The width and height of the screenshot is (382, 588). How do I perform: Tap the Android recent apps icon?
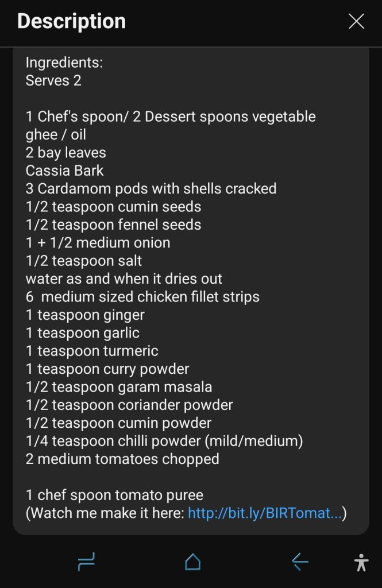(x=86, y=562)
